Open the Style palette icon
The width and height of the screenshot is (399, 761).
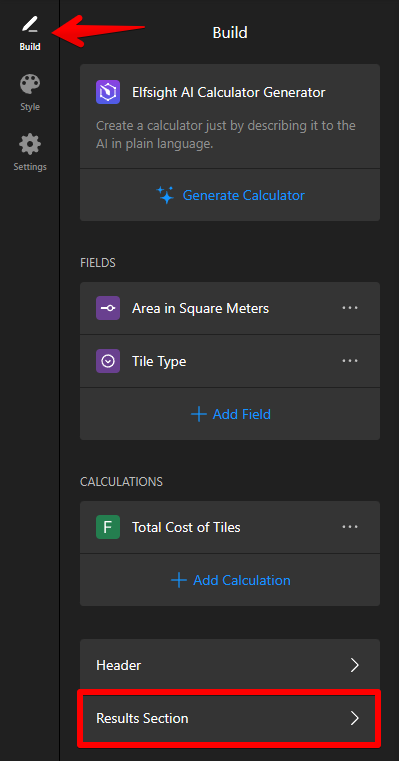click(x=30, y=84)
